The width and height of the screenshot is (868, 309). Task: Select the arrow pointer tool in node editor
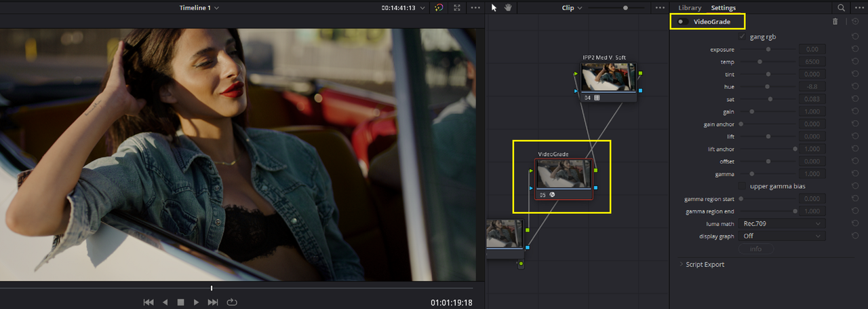click(494, 7)
